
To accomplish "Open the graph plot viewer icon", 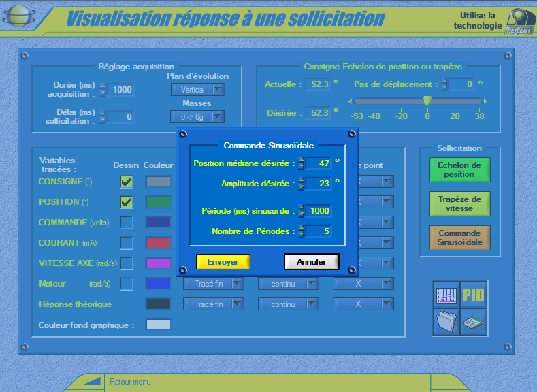I will (x=446, y=295).
